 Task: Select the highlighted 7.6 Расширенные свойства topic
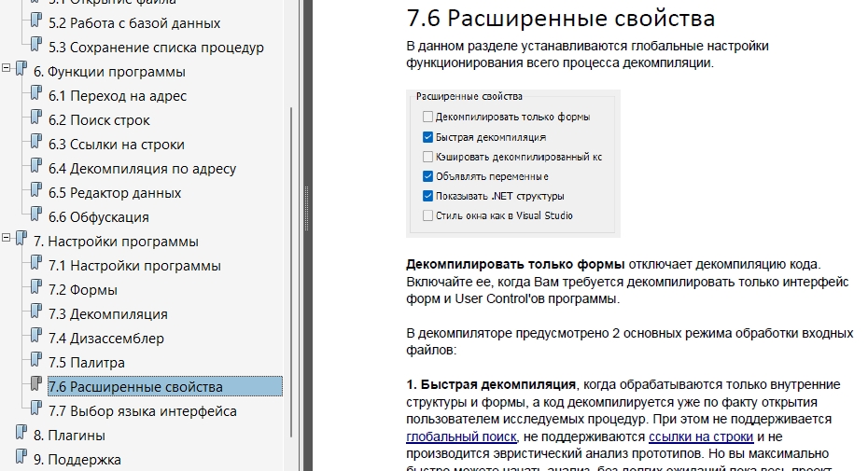coord(165,386)
